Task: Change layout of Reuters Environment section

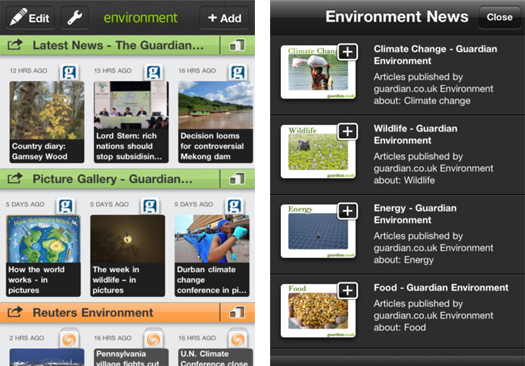Action: (x=237, y=312)
